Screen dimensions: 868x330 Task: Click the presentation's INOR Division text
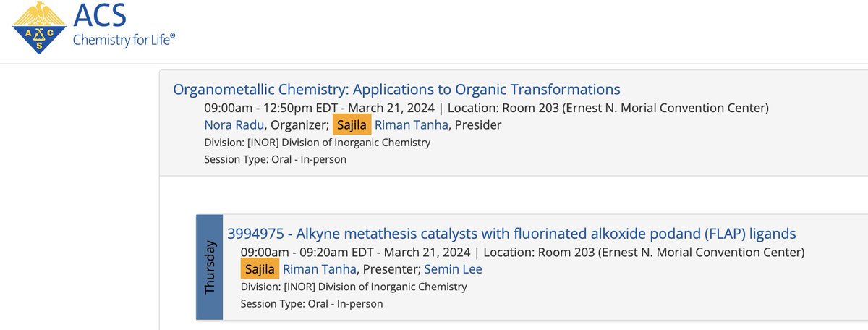pos(354,287)
